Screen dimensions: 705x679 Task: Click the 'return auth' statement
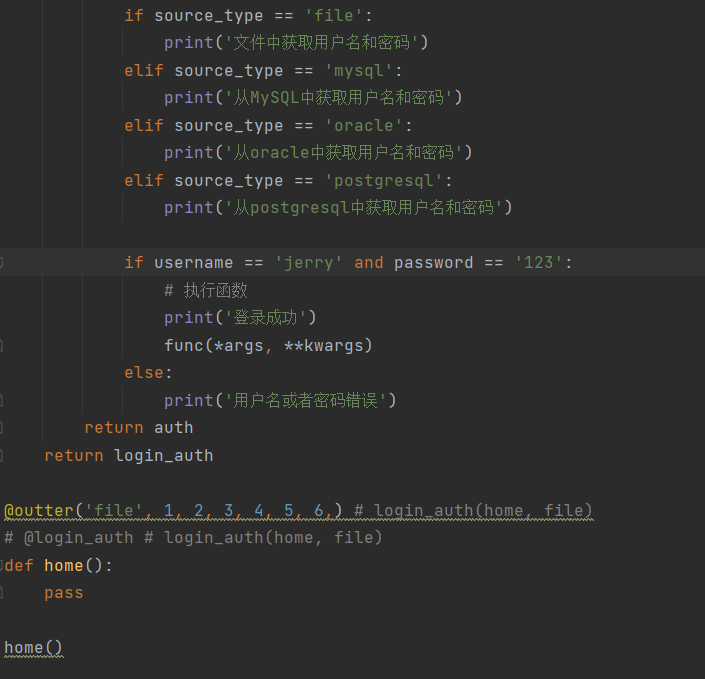[138, 427]
